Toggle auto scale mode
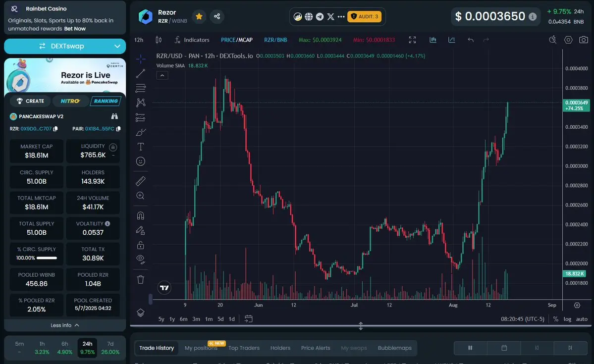 point(582,319)
